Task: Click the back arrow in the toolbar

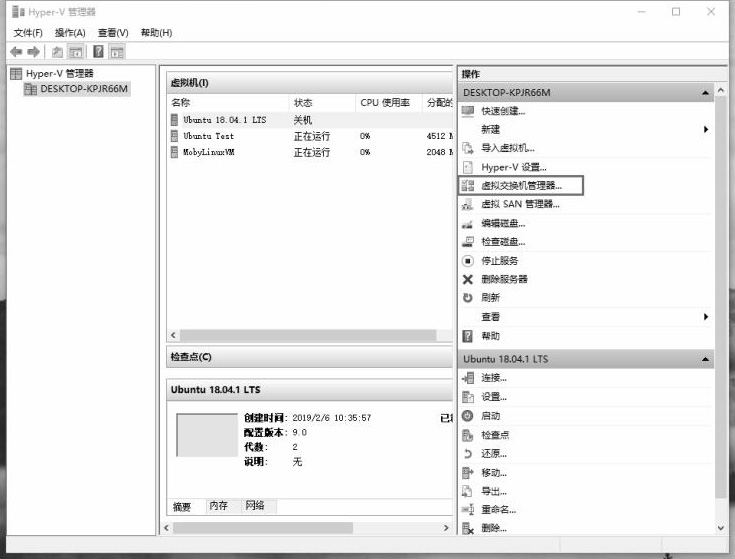Action: click(x=16, y=52)
